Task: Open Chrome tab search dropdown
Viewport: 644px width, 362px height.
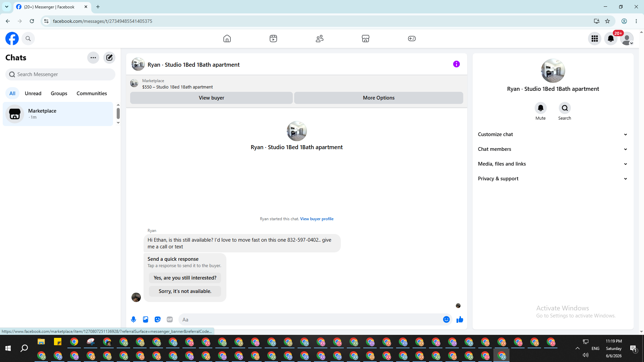Action: [x=7, y=7]
